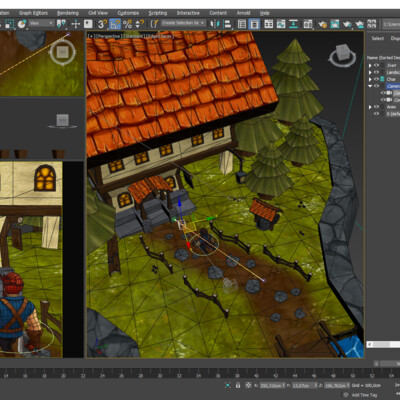Open the Render Setup teapot icon
This screenshot has height=400, width=400.
(322, 24)
